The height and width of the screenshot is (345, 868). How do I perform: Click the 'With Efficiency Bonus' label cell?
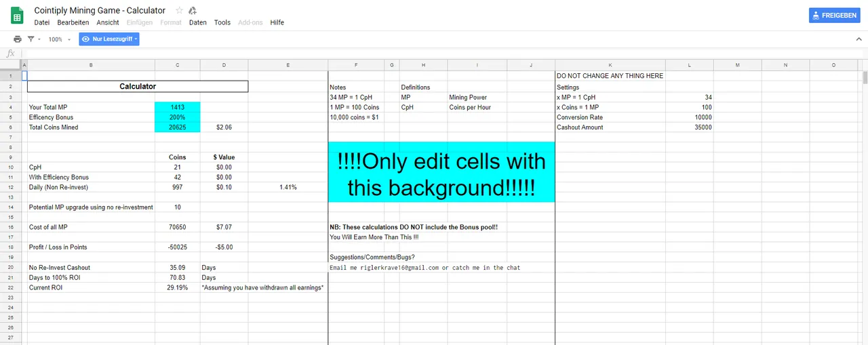91,177
